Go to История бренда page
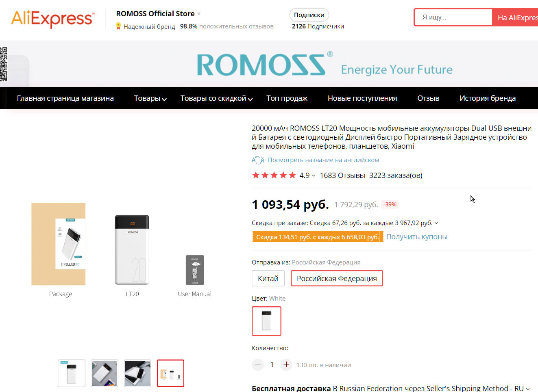 pyautogui.click(x=488, y=98)
